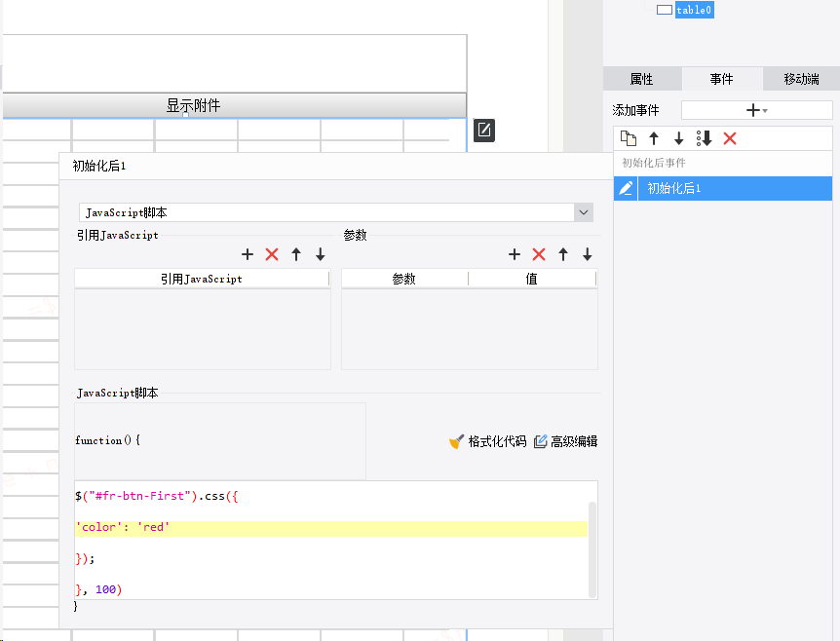Add a new 引用JavaScript reference
Screen dimensions: 840x641
pos(248,254)
